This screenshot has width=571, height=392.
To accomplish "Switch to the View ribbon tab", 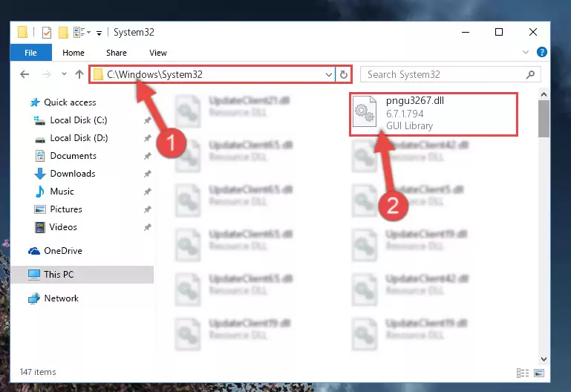I will 158,53.
